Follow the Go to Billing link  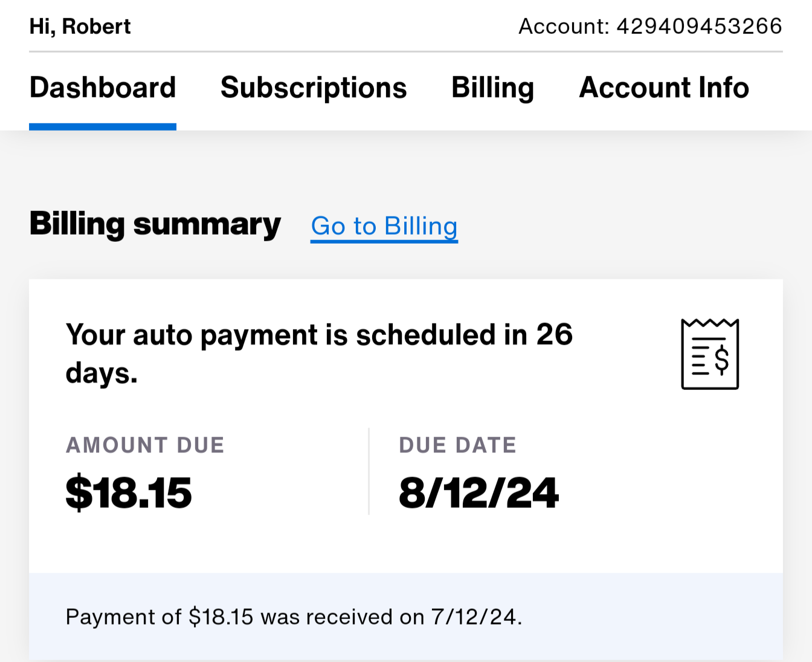tap(384, 227)
